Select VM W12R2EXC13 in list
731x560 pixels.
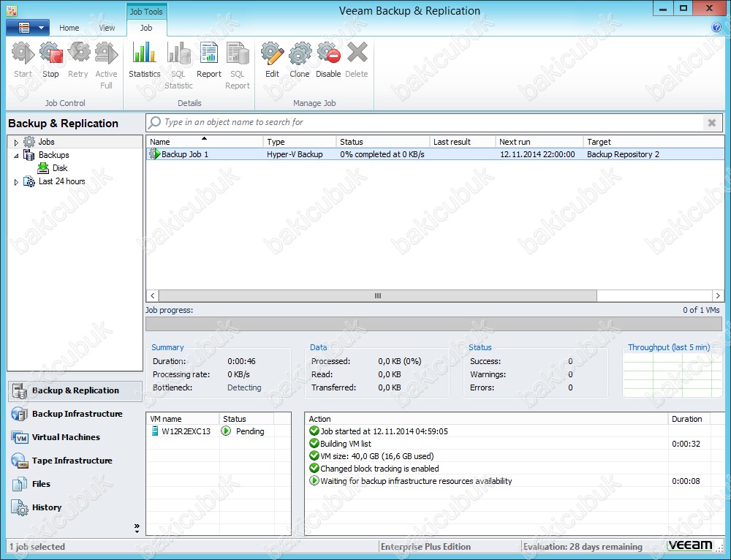point(186,431)
